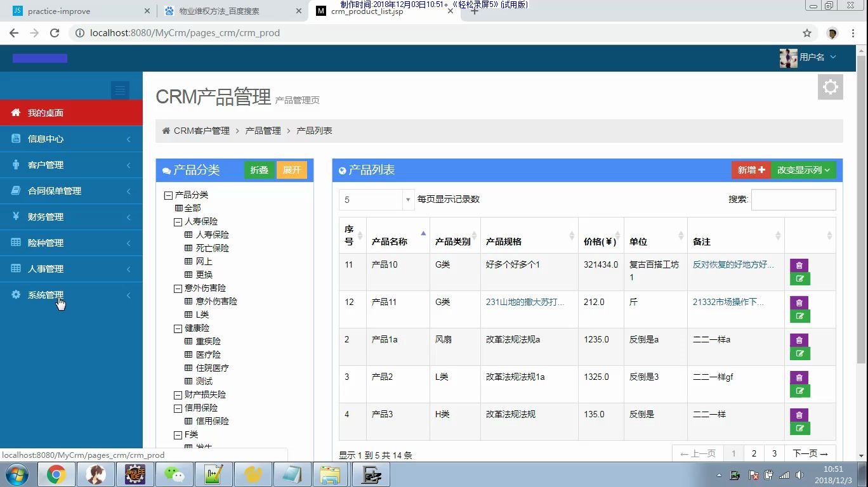This screenshot has width=868, height=487.
Task: Click the hamburger menu icon in sidebar
Action: point(120,90)
